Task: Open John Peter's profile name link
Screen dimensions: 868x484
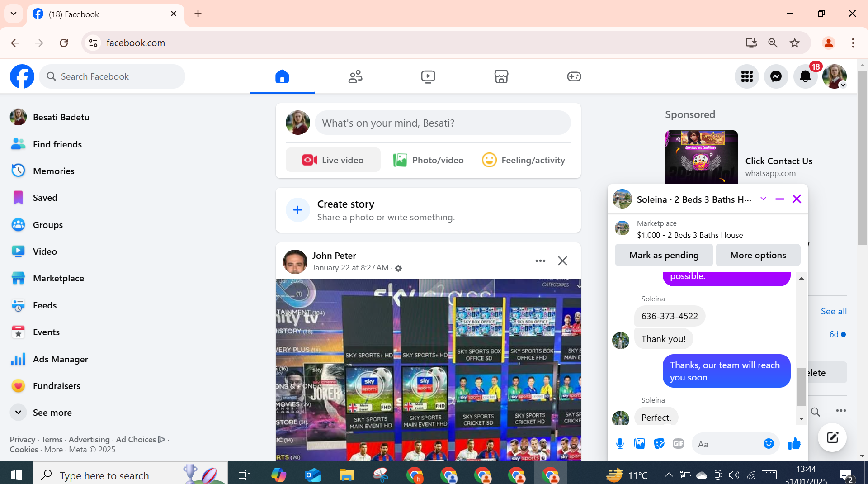Action: click(334, 256)
